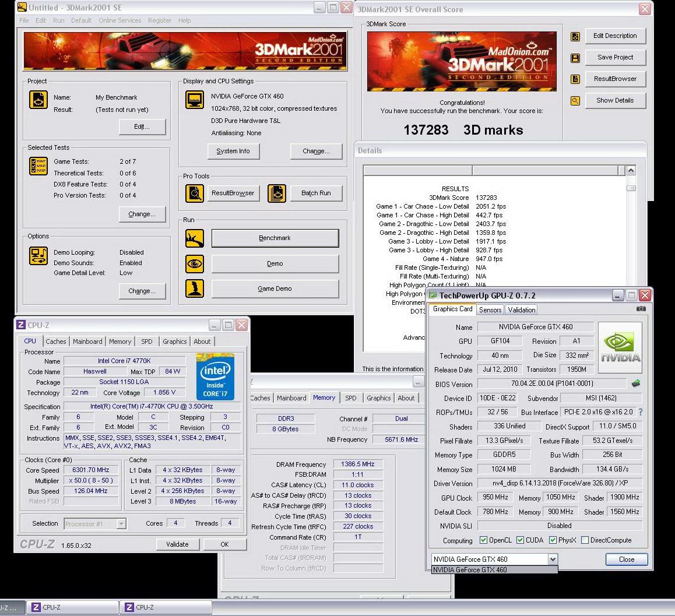Open the Help menu in 3DMark2001
The width and height of the screenshot is (675, 616).
184,20
